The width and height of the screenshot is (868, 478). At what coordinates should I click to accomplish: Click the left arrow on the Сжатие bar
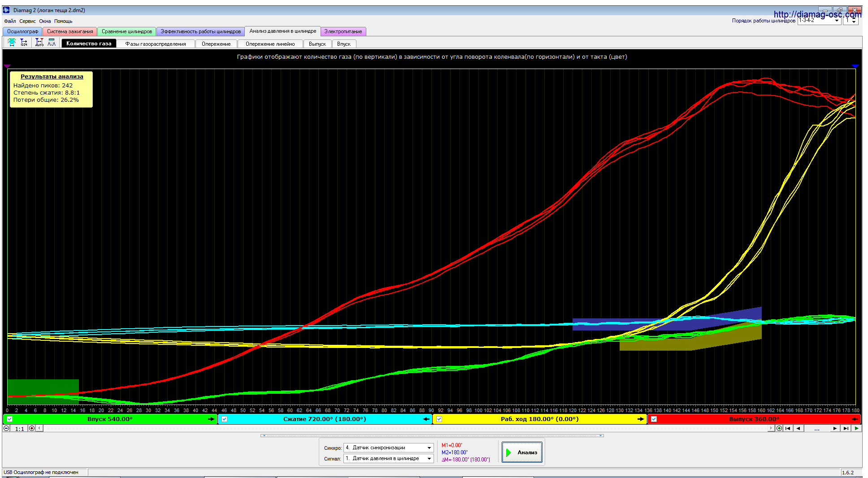[x=426, y=419]
